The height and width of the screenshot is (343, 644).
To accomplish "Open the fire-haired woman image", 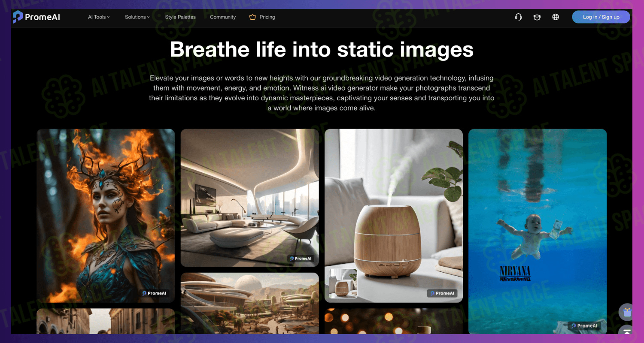I will (106, 216).
